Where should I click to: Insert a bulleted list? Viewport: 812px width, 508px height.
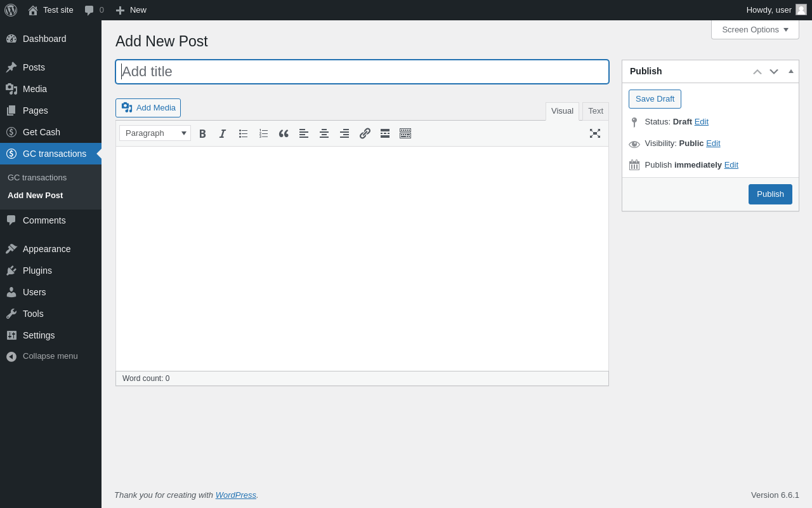pos(243,133)
